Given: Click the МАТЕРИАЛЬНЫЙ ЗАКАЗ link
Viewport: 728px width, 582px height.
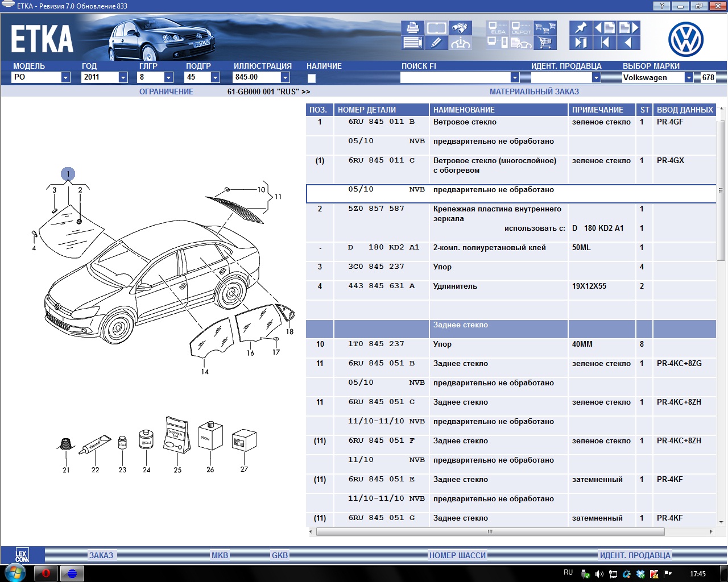Looking at the screenshot, I should click(534, 92).
